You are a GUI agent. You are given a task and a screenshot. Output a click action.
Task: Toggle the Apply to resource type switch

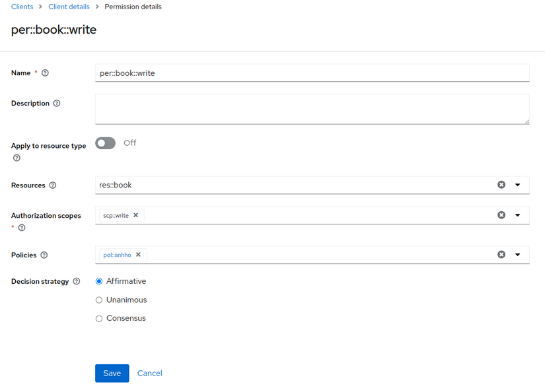coord(105,143)
